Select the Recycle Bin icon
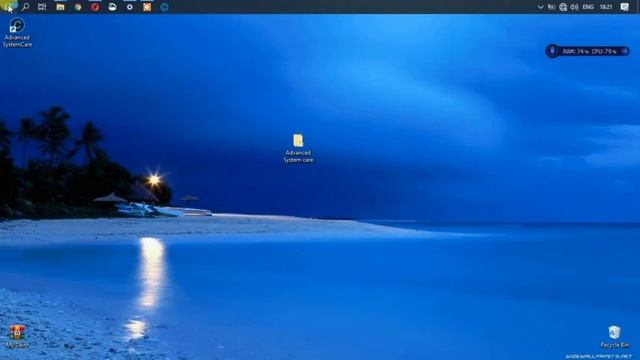Image resolution: width=640 pixels, height=360 pixels. (x=614, y=337)
